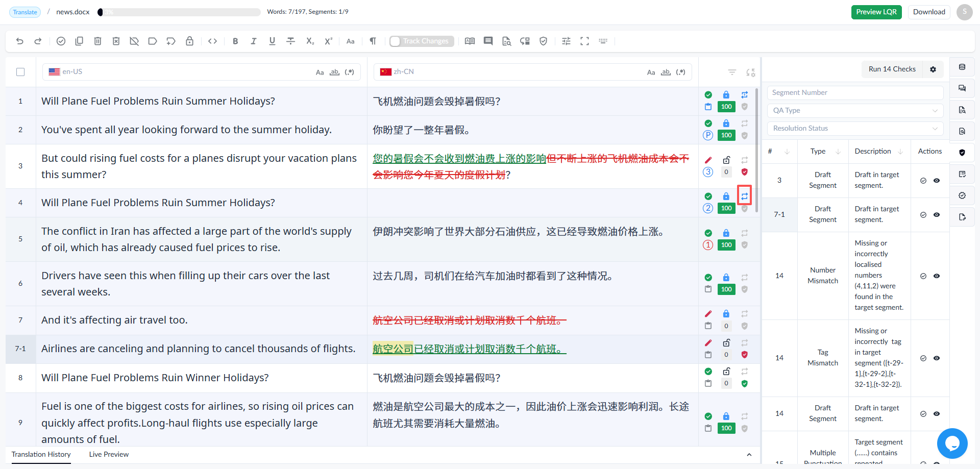Lock segment 3 with the open lock icon
Screen dimensions: 980x469
click(x=726, y=160)
